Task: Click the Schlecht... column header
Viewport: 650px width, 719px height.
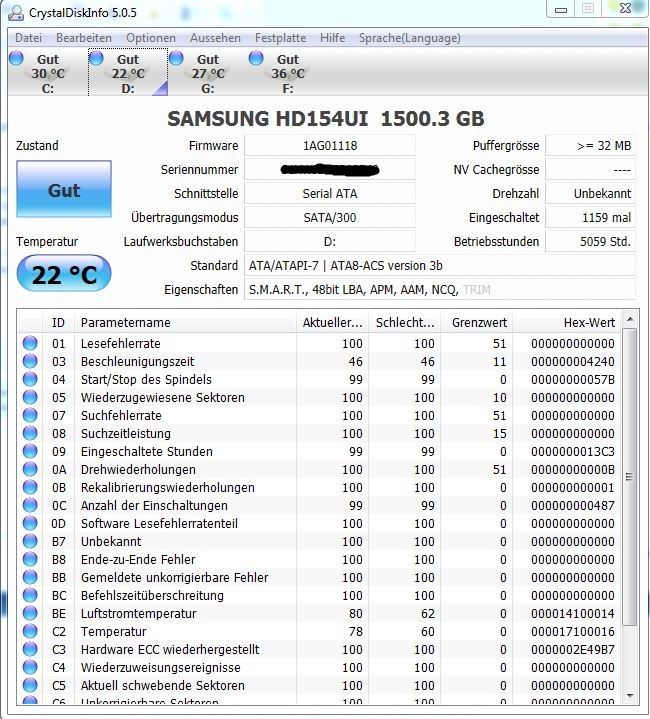Action: (x=405, y=322)
